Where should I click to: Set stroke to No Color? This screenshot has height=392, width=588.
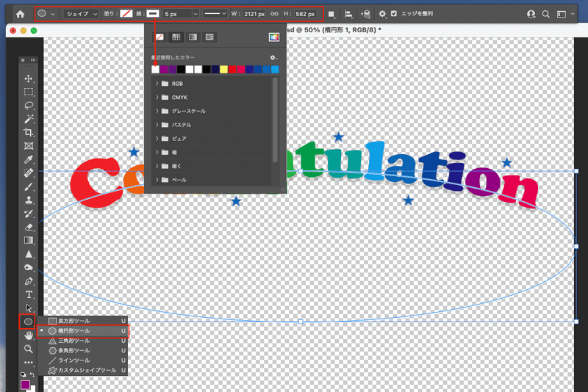click(159, 37)
